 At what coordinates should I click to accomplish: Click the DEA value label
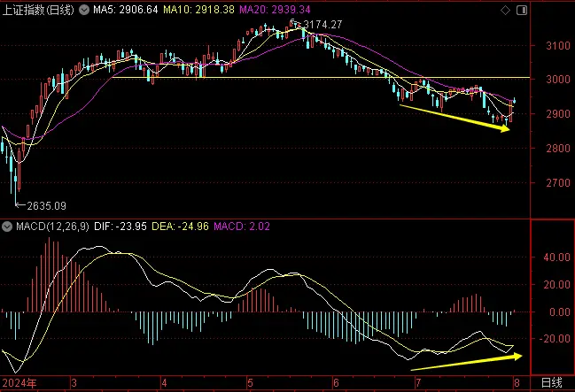tap(183, 227)
